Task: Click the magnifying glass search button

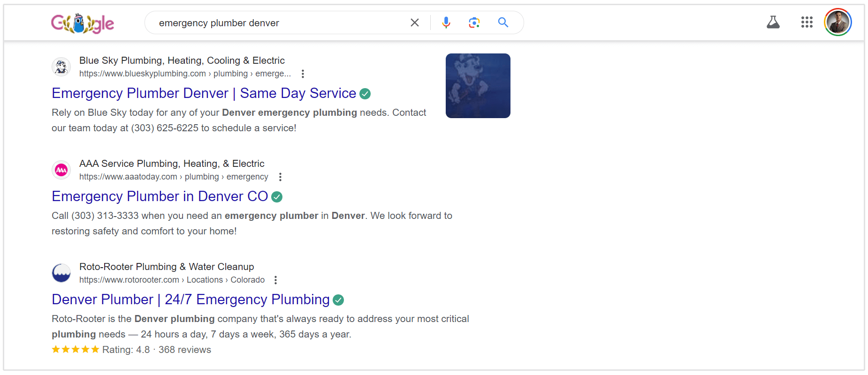Action: (503, 22)
